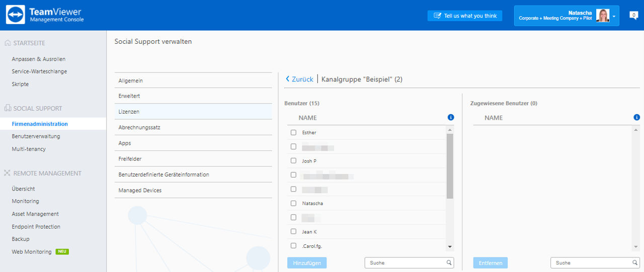Open the Apps tab
This screenshot has width=644, height=272.
coord(193,143)
